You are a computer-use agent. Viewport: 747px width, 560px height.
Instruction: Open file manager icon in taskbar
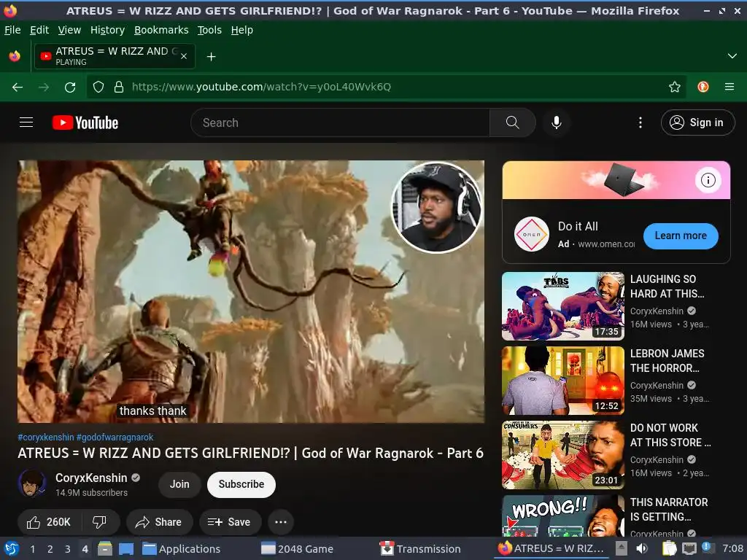pyautogui.click(x=105, y=548)
